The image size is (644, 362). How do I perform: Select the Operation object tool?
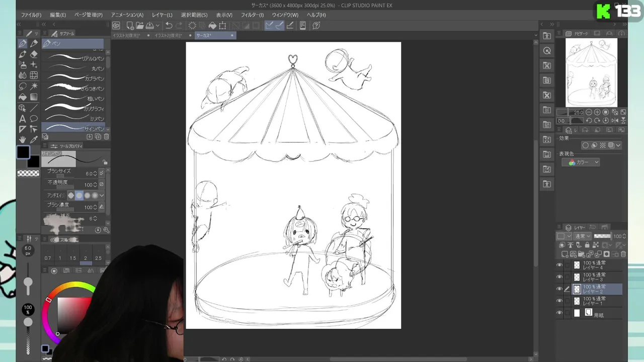pyautogui.click(x=23, y=108)
